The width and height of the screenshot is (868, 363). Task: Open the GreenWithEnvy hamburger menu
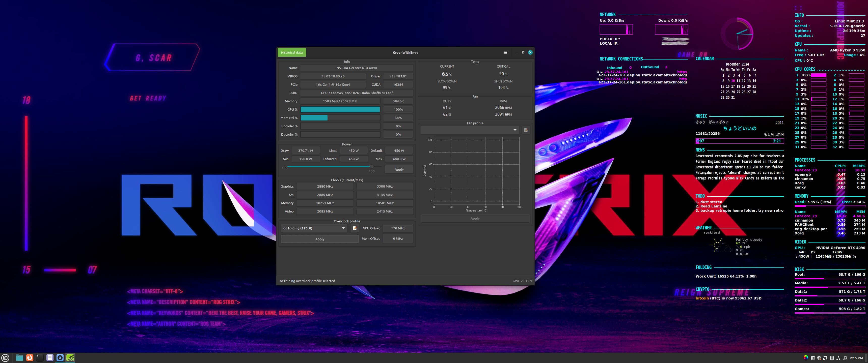click(x=505, y=52)
